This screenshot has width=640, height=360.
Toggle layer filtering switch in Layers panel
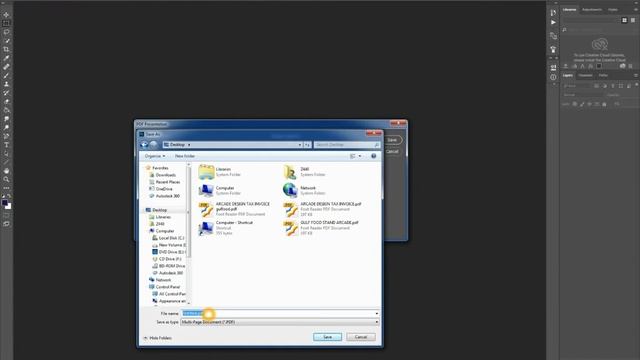[636, 85]
